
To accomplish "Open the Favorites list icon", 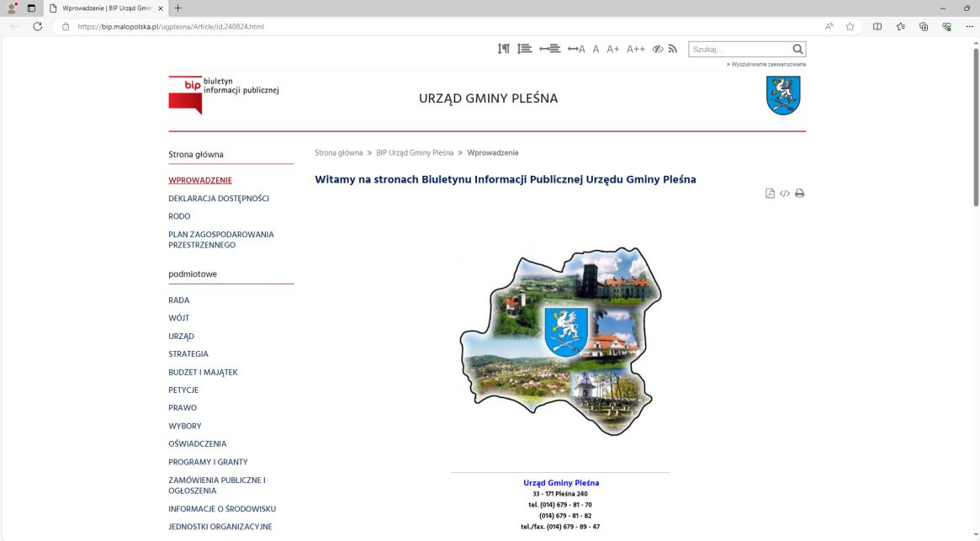I will pos(901,26).
